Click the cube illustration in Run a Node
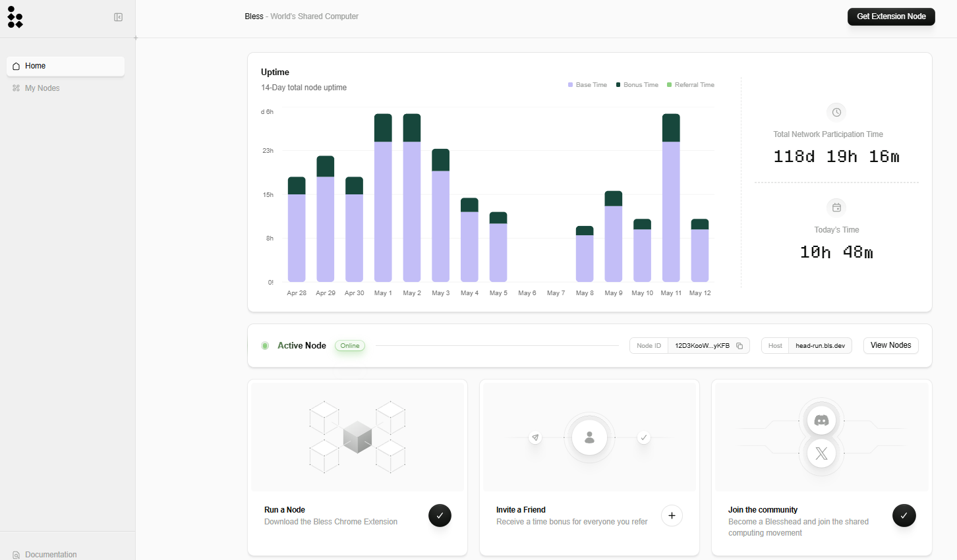The image size is (957, 560). pyautogui.click(x=358, y=437)
